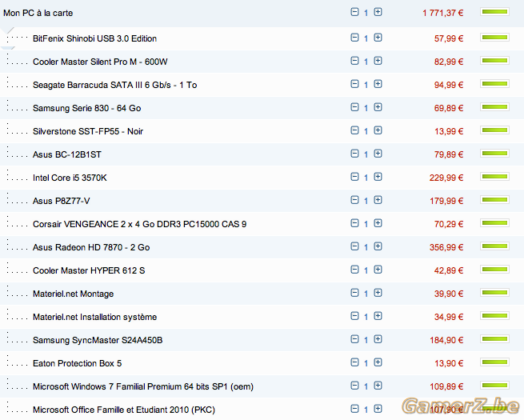Click the total price 1 771,37 €

442,13
